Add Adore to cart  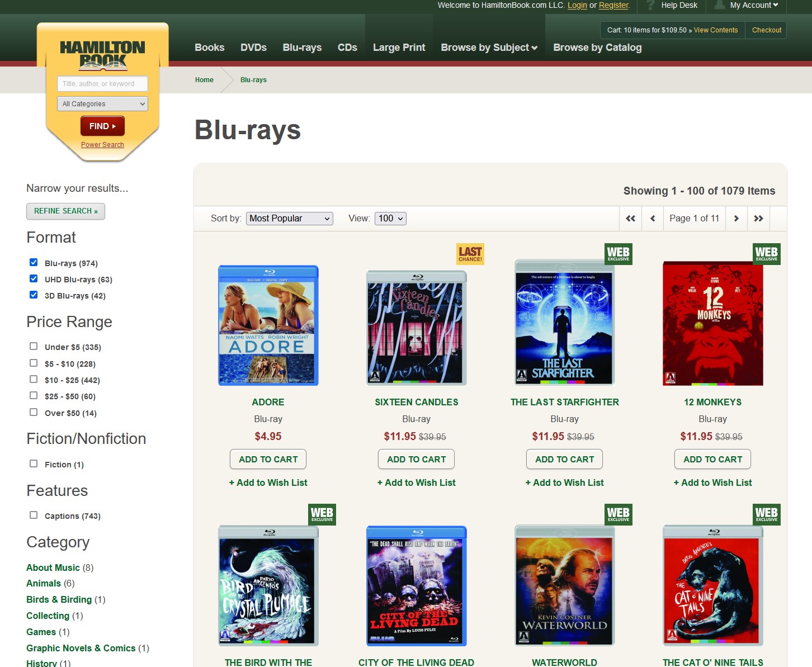[268, 460]
